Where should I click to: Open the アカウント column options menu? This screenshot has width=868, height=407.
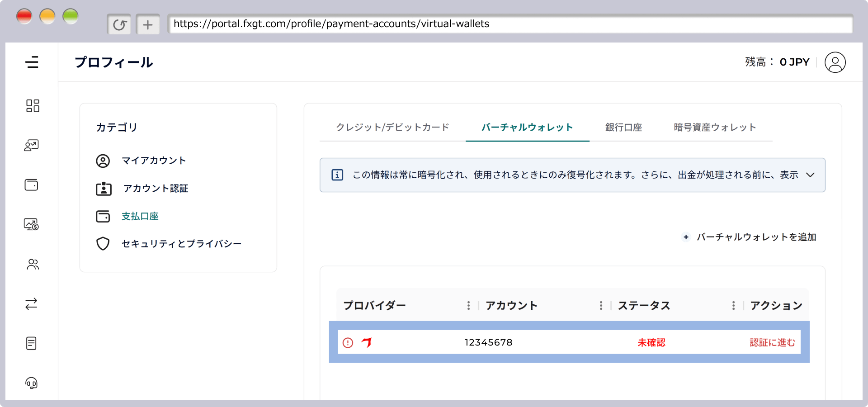point(600,305)
